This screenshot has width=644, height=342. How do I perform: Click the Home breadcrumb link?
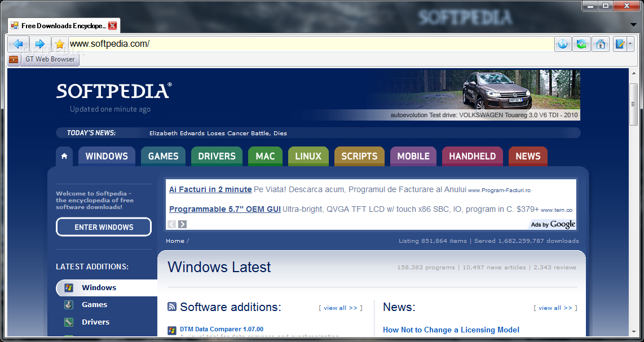[175, 241]
